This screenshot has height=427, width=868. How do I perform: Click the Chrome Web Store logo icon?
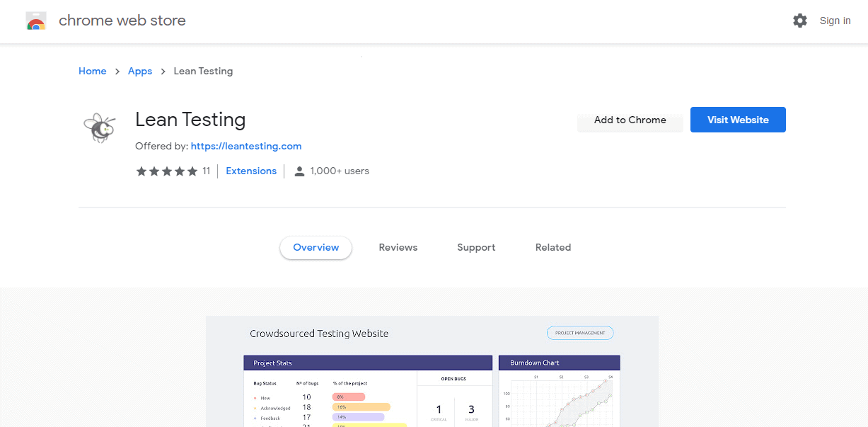36,21
